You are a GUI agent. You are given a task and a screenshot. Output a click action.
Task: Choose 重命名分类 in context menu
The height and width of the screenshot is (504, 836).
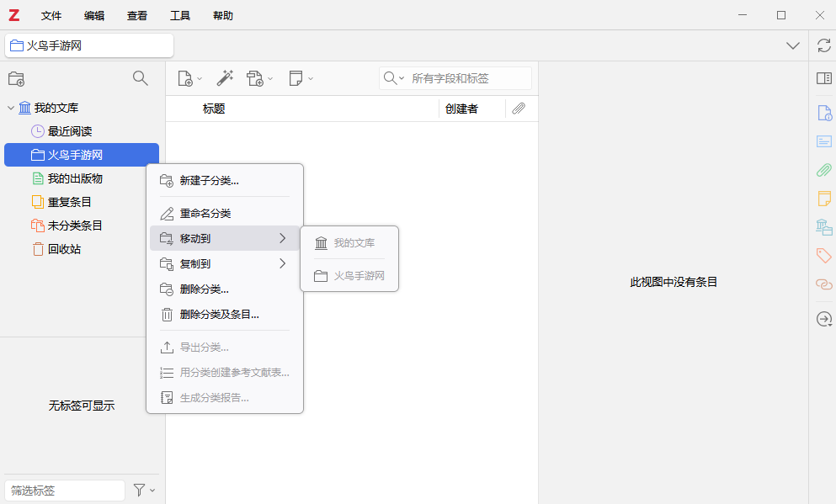pyautogui.click(x=225, y=214)
